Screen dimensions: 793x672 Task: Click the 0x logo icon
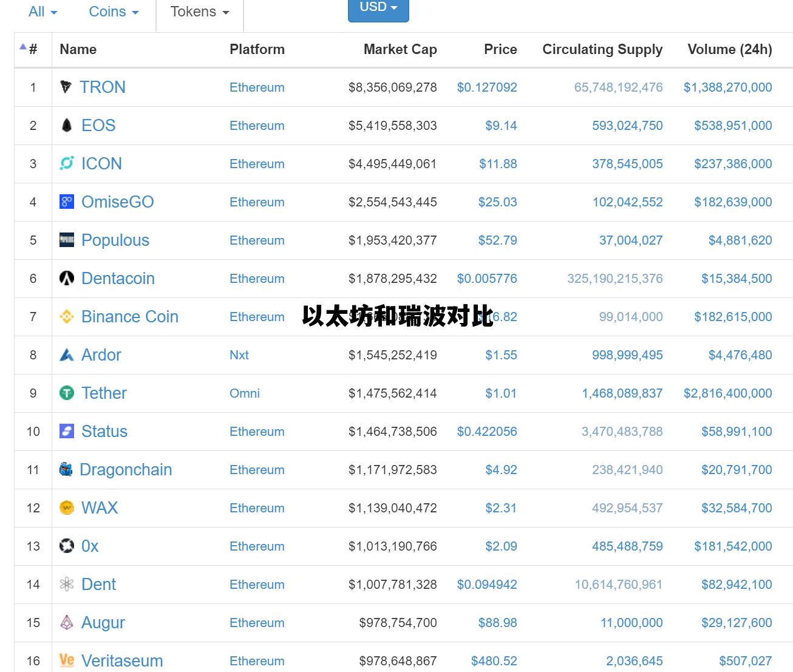67,546
